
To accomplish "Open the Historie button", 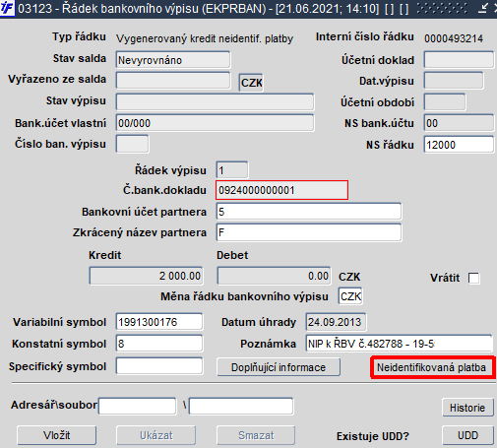I will (467, 408).
